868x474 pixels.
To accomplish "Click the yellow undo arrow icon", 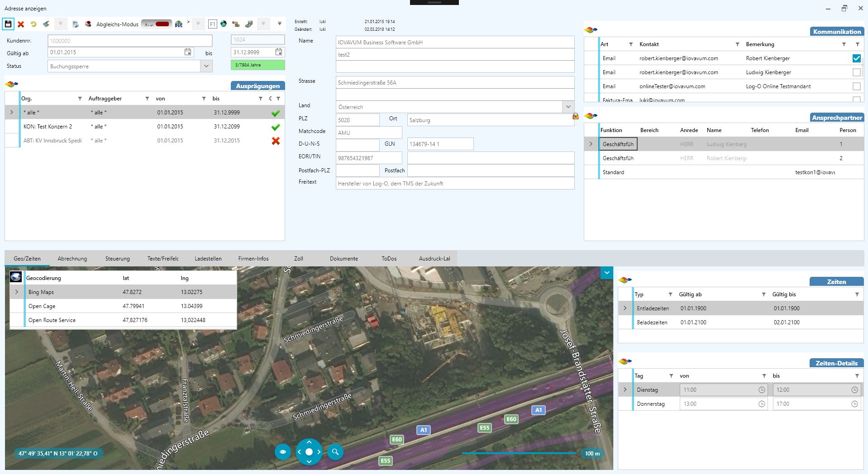I will click(33, 24).
